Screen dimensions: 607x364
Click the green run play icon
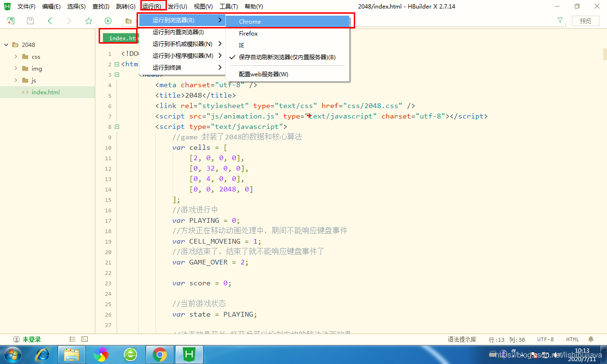point(108,21)
